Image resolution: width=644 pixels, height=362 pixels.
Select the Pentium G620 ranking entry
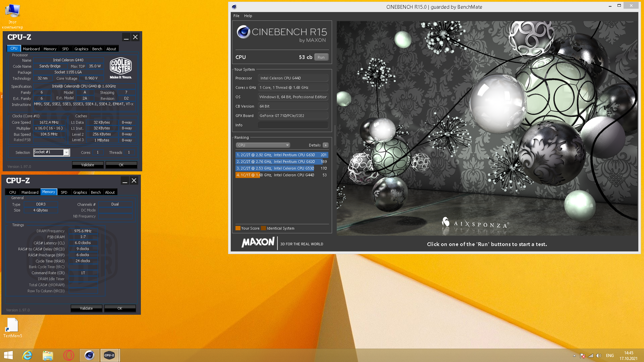point(282,162)
